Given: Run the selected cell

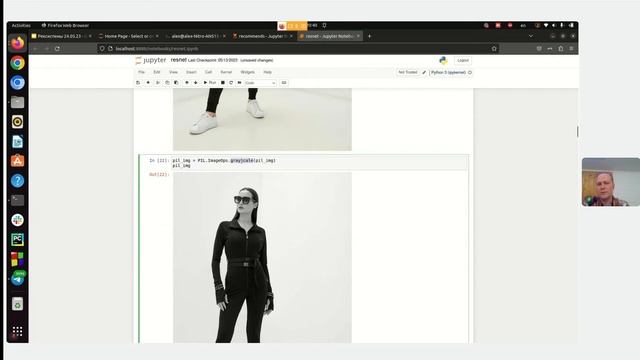Looking at the screenshot, I should coord(210,83).
